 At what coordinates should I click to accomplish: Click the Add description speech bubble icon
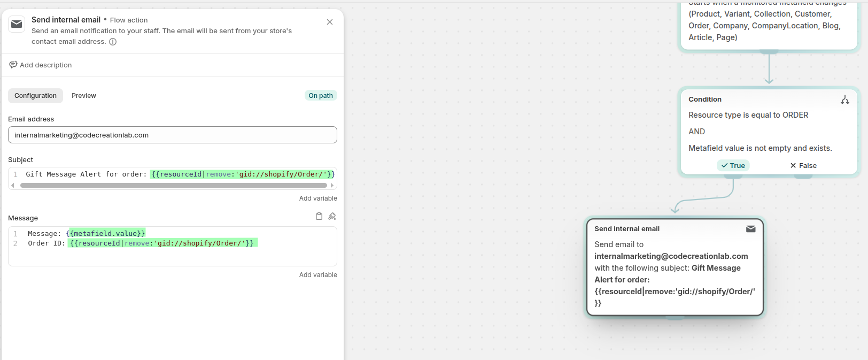pos(13,65)
